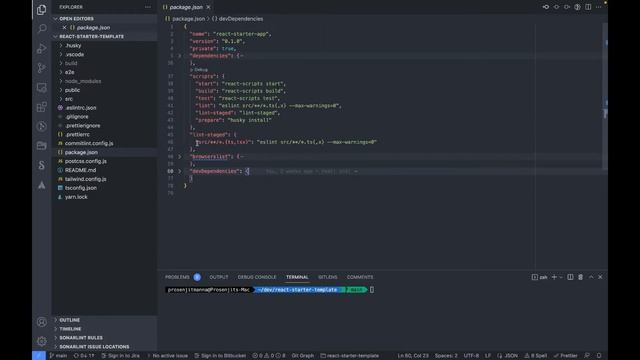Open the Remote Explorer view
This screenshot has height=360, width=640.
[42, 87]
